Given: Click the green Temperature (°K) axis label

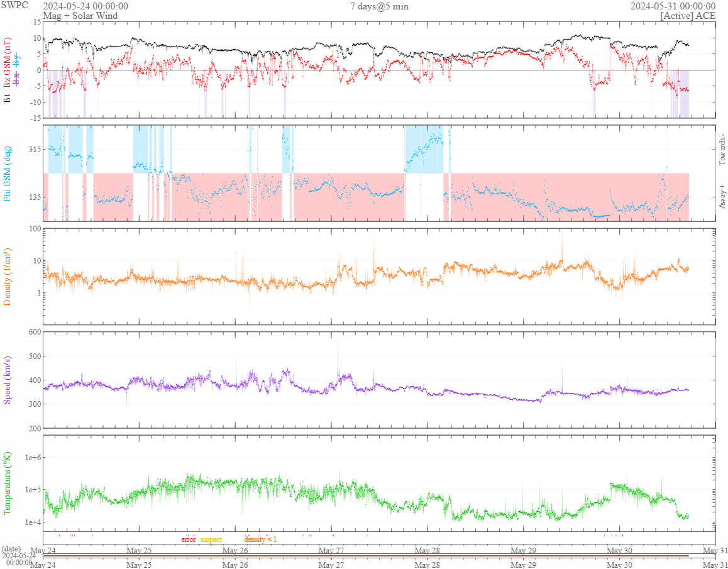Looking at the screenshot, I should click(x=7, y=483).
